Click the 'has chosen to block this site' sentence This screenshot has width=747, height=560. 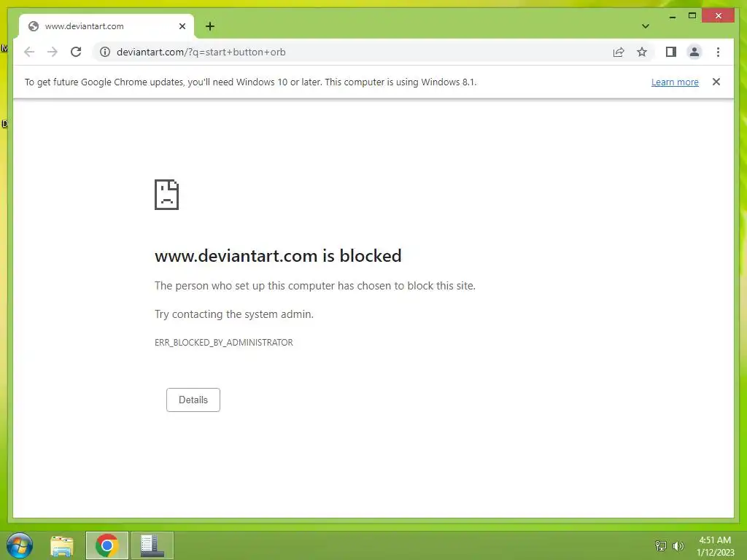tap(315, 286)
